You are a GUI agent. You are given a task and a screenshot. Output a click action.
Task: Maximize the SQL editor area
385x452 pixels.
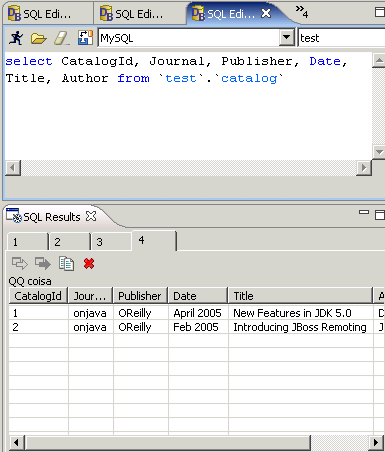pos(380,12)
